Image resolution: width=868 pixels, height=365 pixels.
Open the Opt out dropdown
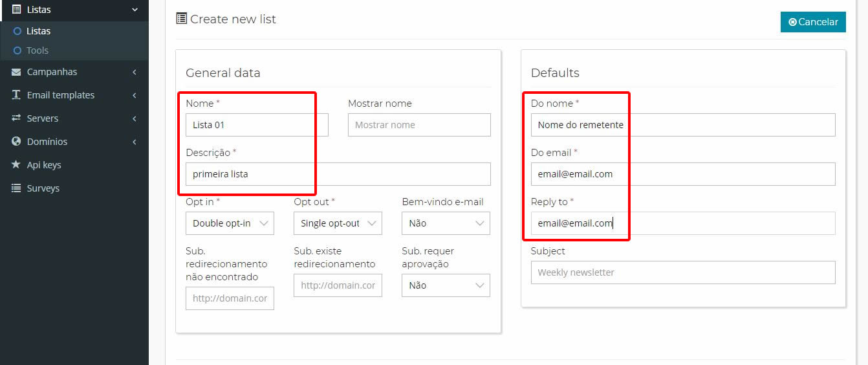pos(338,223)
